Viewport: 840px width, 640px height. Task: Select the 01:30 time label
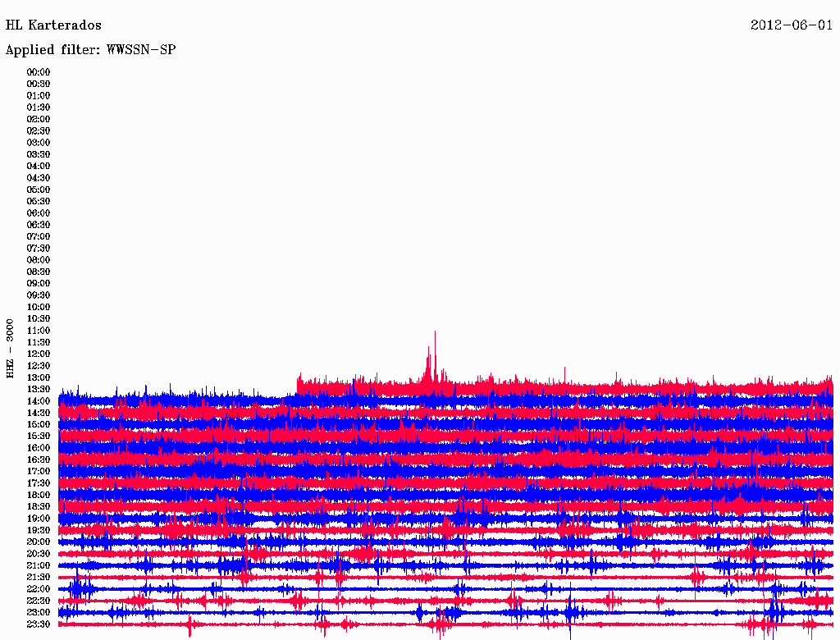[39, 107]
